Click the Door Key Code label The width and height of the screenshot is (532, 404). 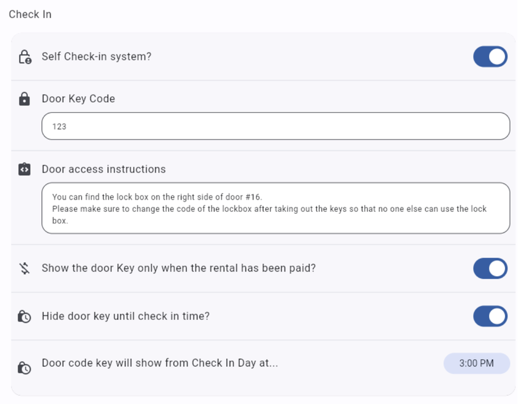pyautogui.click(x=78, y=99)
